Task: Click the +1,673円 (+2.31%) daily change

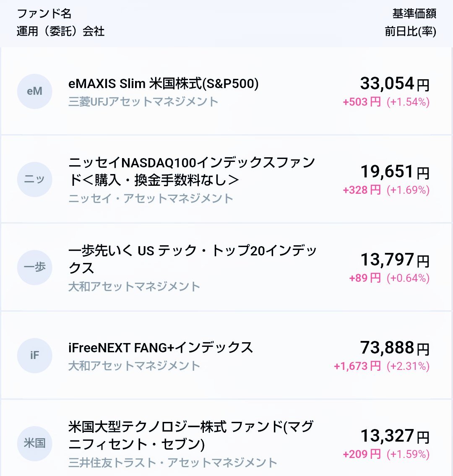Action: click(382, 366)
